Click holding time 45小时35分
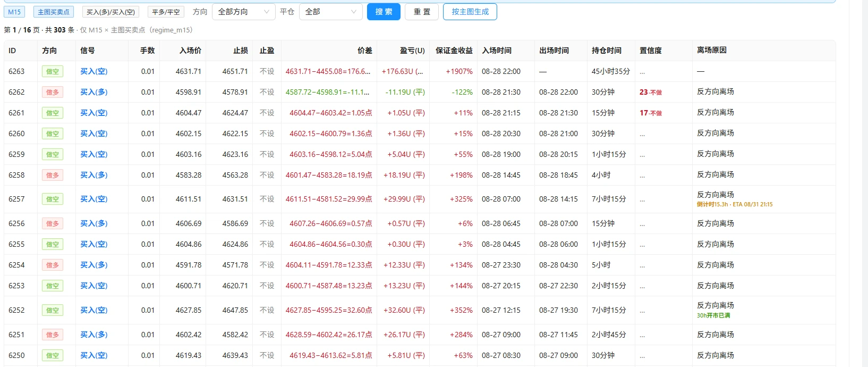The width and height of the screenshot is (868, 367). [611, 71]
